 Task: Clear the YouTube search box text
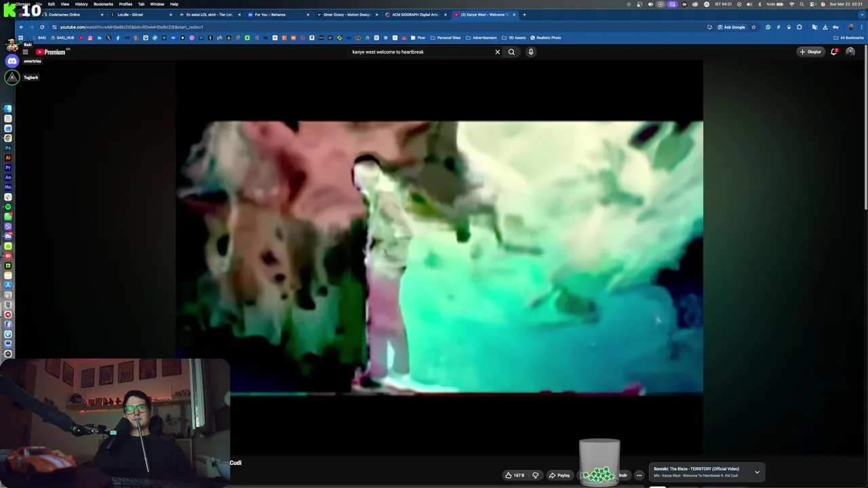497,52
